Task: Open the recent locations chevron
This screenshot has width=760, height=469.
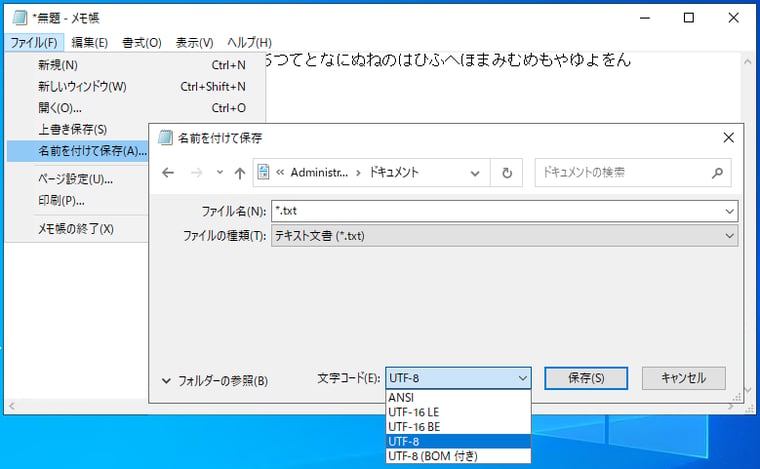Action: pos(220,172)
